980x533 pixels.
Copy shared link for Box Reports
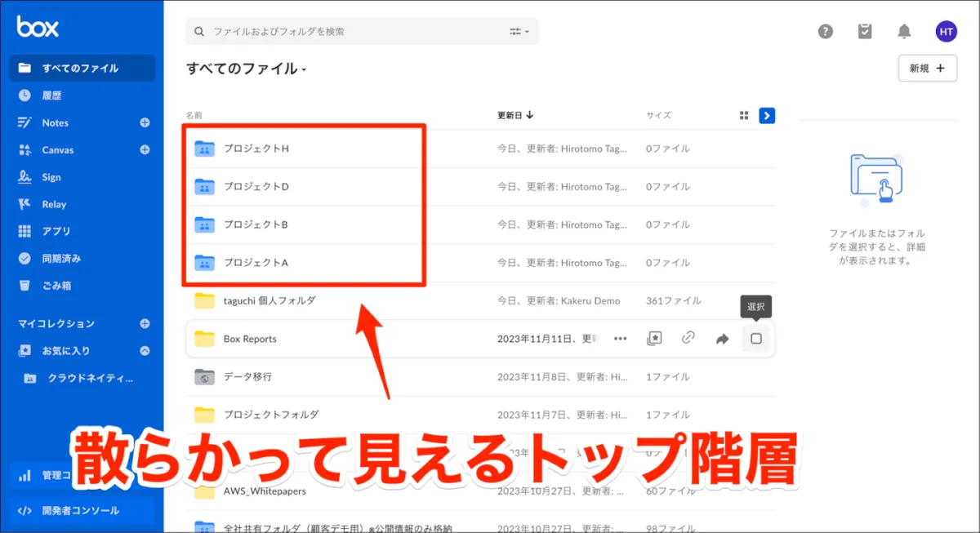(x=688, y=339)
